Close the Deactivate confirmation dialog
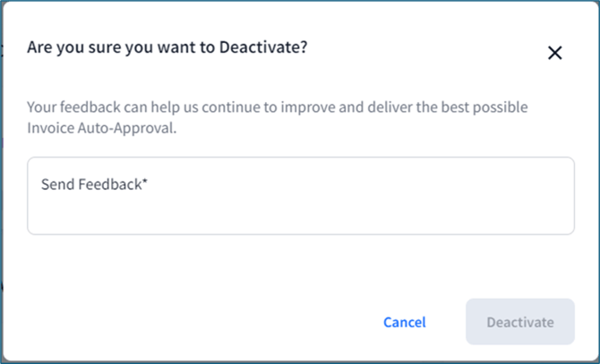This screenshot has width=600, height=364. coord(554,53)
